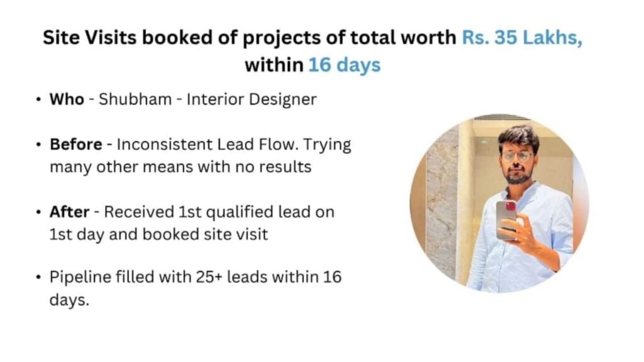The width and height of the screenshot is (644, 362).
Task: Click the "1st day and booked site visit" line
Action: (x=159, y=234)
